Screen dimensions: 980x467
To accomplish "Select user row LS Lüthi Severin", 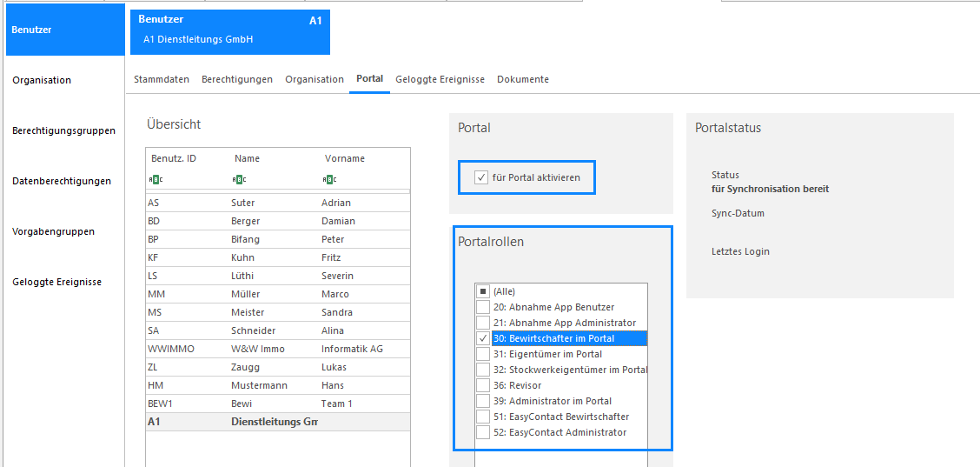I will tap(278, 276).
